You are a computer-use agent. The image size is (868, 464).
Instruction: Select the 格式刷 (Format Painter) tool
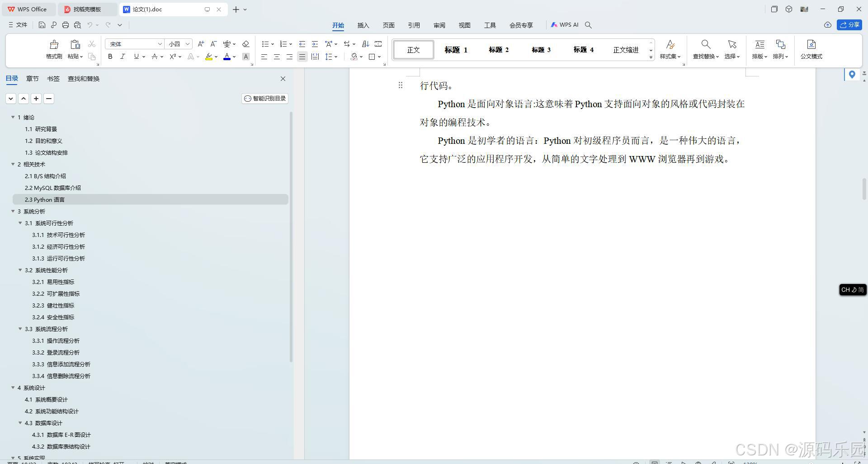(53, 50)
